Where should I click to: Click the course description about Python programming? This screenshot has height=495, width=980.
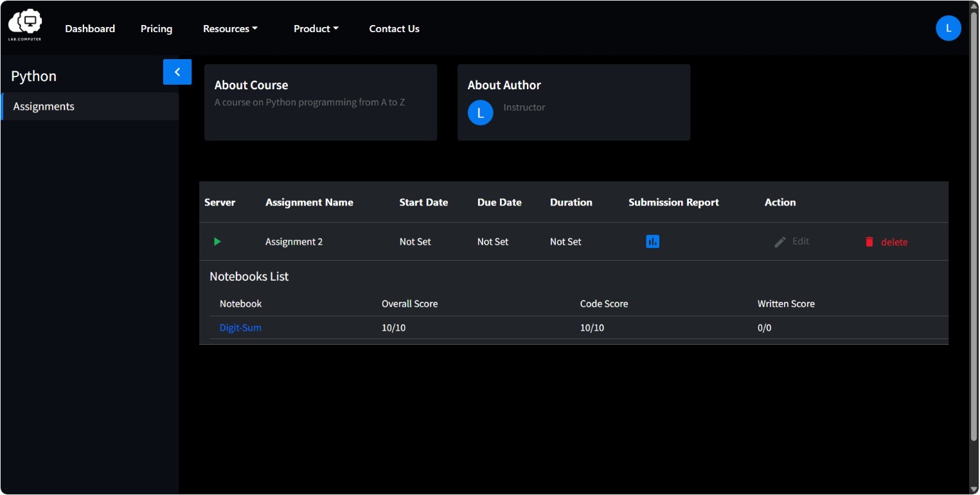tap(310, 102)
